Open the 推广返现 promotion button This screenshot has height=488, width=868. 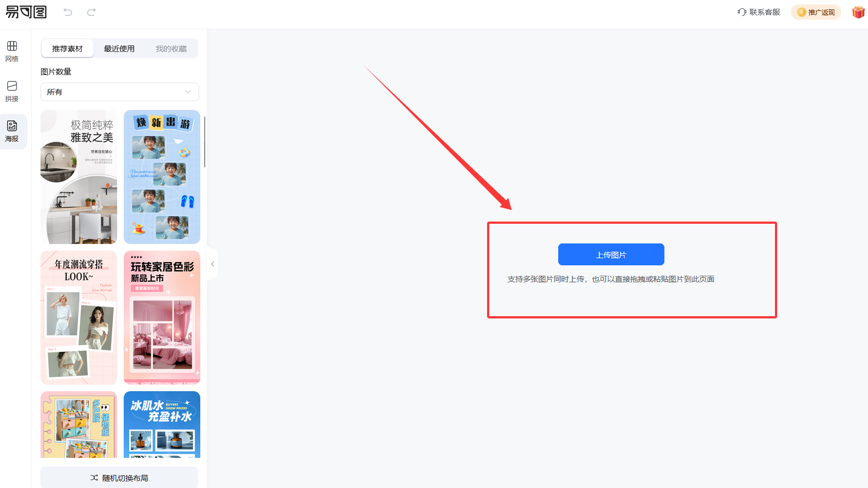click(816, 12)
